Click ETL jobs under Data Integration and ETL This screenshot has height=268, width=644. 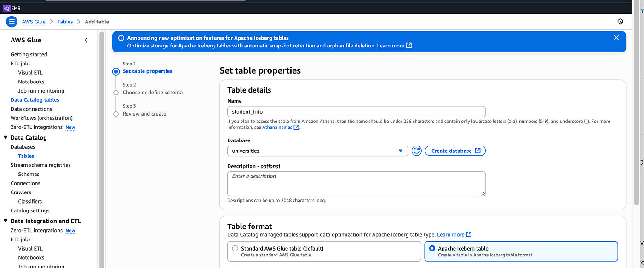[x=21, y=239]
